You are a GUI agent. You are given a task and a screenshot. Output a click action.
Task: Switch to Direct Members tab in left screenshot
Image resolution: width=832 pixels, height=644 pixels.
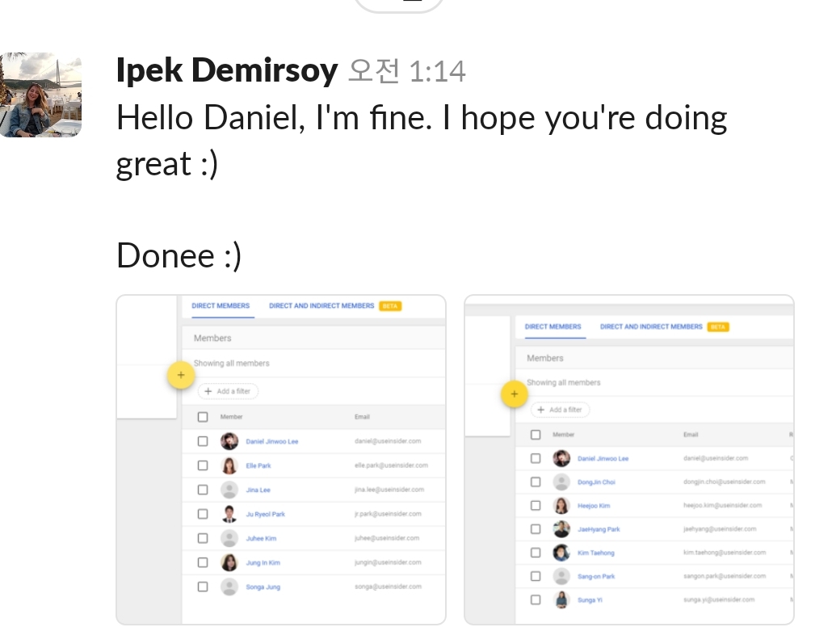221,306
